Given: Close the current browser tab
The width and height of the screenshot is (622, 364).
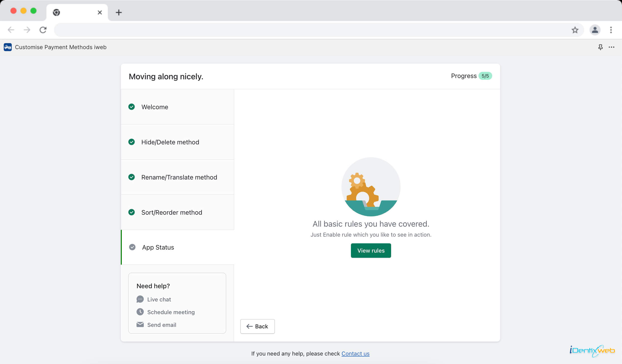Looking at the screenshot, I should (100, 12).
